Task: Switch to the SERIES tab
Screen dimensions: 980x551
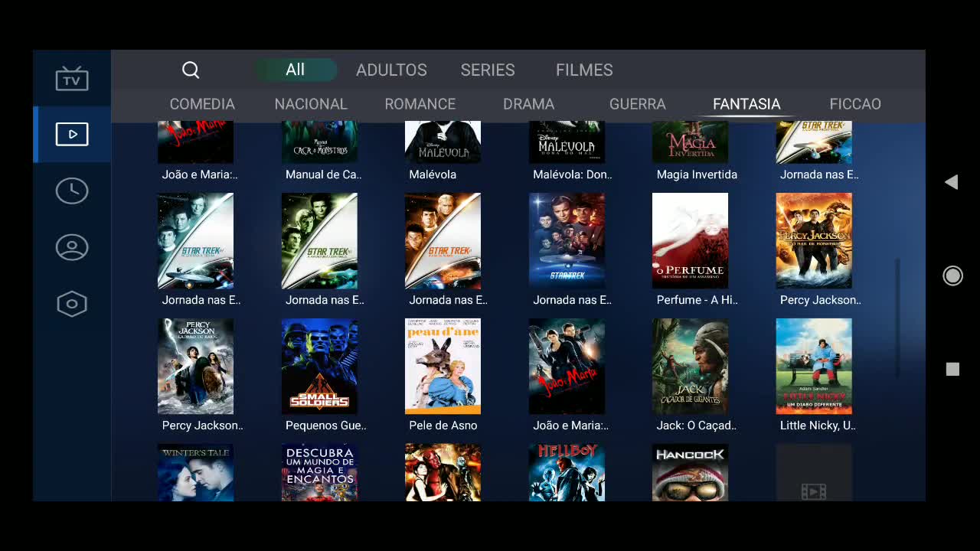Action: pyautogui.click(x=488, y=70)
